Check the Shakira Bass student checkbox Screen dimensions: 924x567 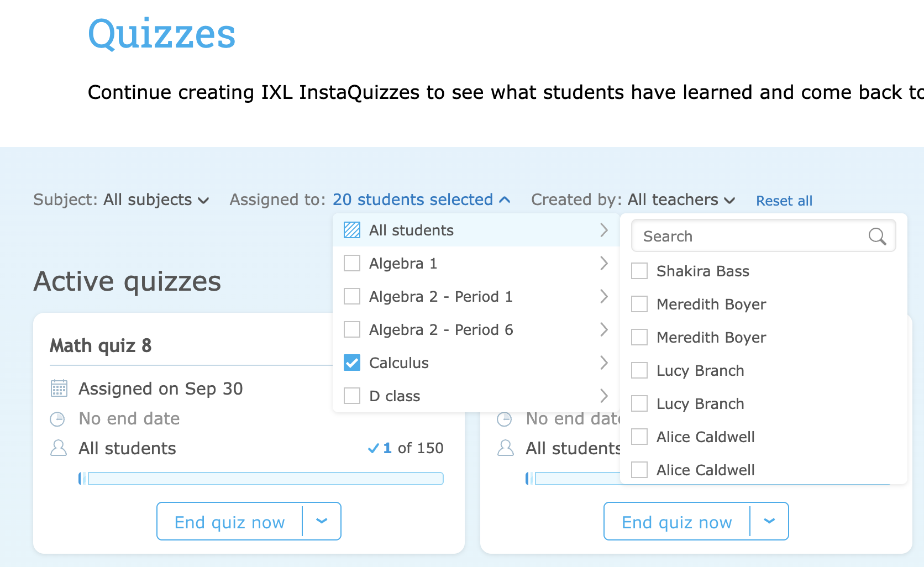(639, 271)
